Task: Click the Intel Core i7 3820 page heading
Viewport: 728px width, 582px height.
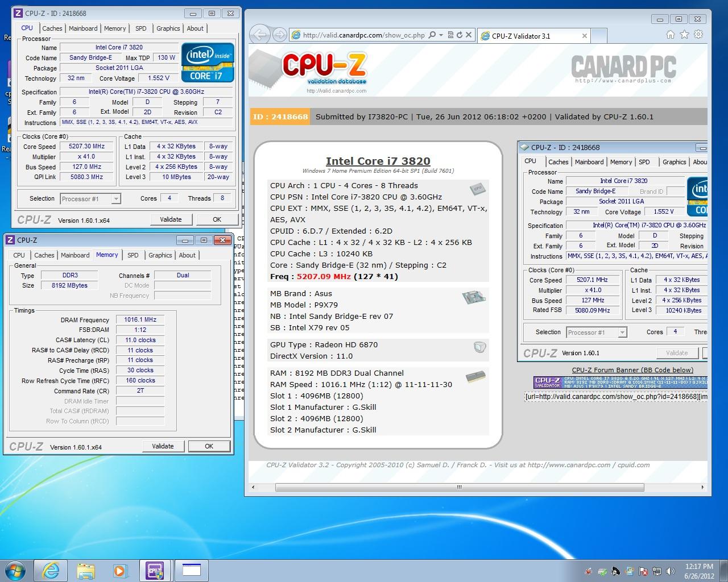Action: [x=378, y=161]
